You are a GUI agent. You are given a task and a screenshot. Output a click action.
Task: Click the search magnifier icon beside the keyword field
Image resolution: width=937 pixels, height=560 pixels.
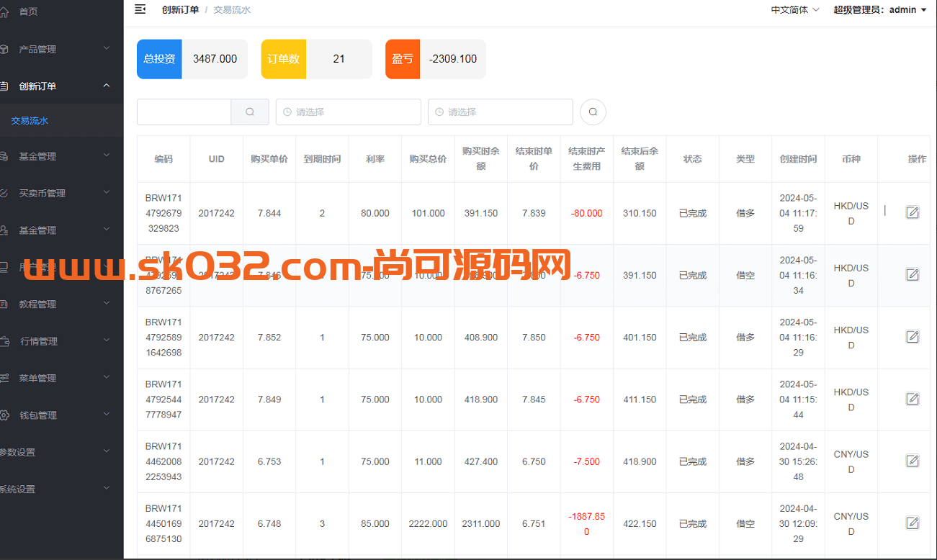point(250,112)
